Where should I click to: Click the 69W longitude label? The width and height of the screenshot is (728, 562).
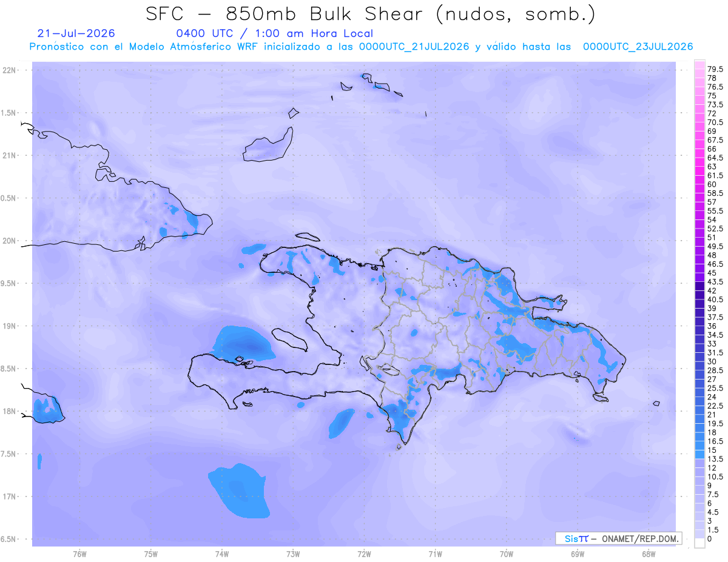click(578, 554)
